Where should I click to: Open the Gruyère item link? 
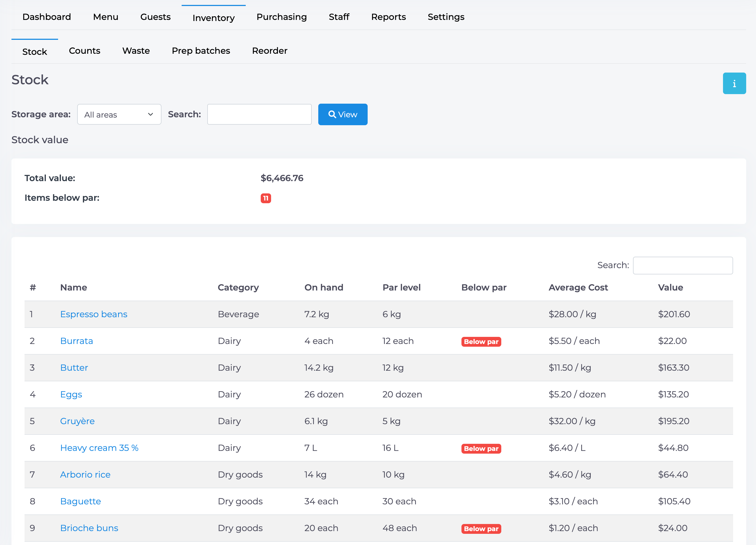pyautogui.click(x=77, y=421)
